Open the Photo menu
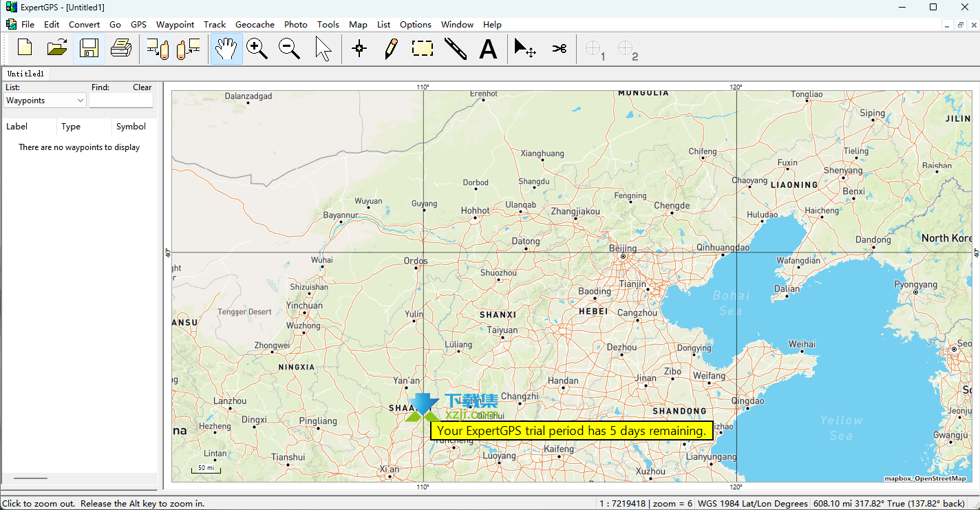The width and height of the screenshot is (980, 510). [296, 24]
